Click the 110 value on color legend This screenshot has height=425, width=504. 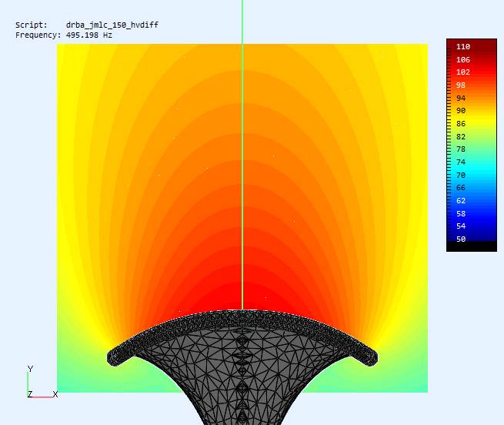click(463, 47)
